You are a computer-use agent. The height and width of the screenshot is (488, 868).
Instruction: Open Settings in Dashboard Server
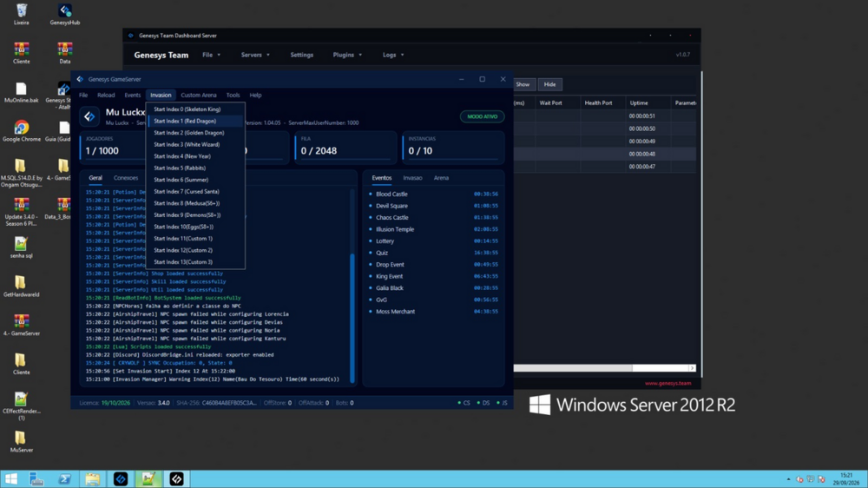(302, 55)
